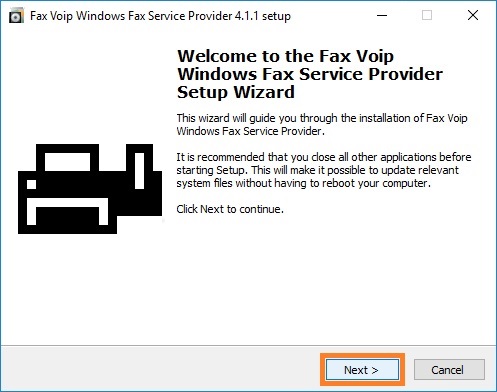Image resolution: width=497 pixels, height=392 pixels.
Task: Open the installer disc icon system menu
Action: (16, 16)
